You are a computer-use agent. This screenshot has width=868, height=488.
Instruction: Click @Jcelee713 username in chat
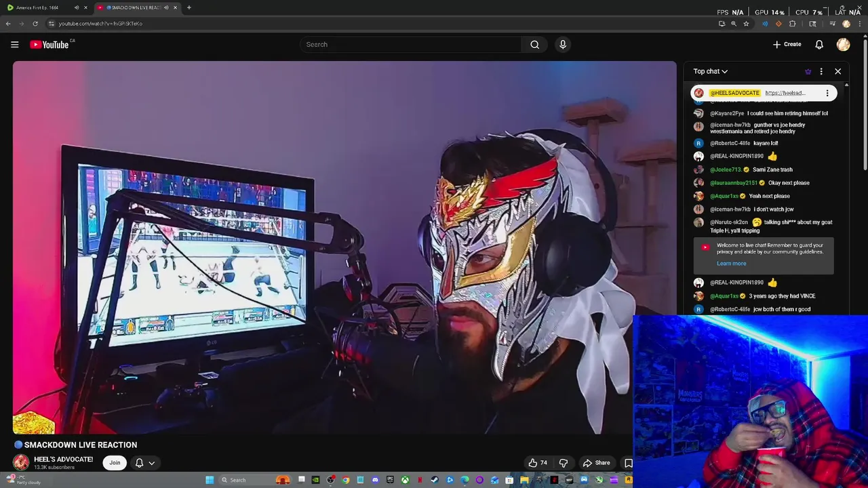[x=726, y=170]
